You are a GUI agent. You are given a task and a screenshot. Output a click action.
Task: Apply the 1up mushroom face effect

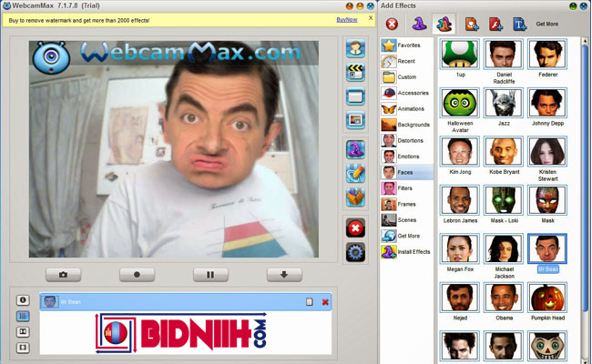click(459, 54)
